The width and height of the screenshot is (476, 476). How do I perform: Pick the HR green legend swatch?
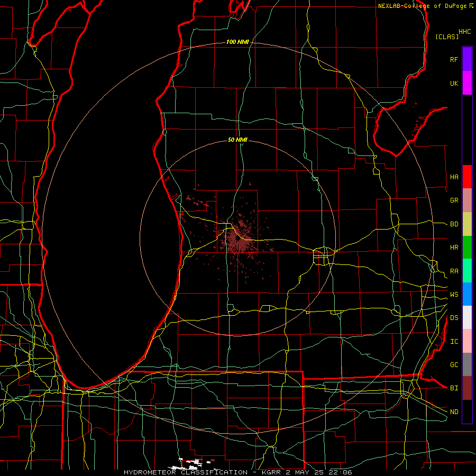click(467, 248)
